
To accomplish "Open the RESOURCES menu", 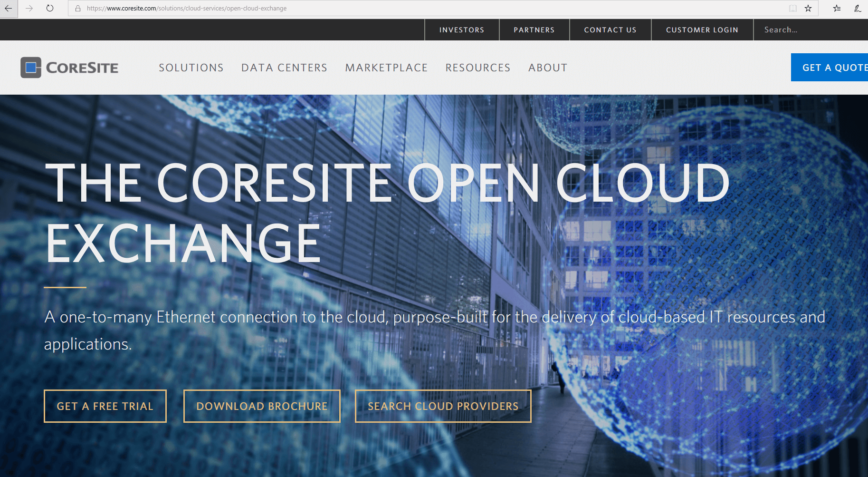I will coord(477,68).
